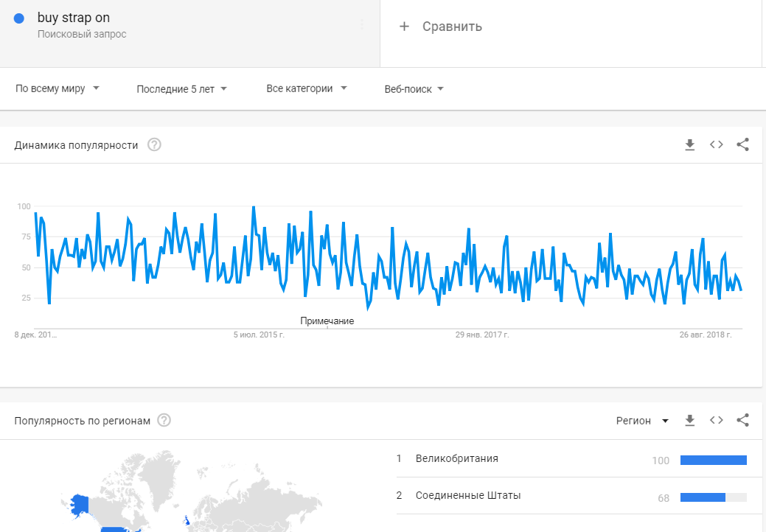
Task: Share the regional popularity panel
Action: click(x=742, y=420)
